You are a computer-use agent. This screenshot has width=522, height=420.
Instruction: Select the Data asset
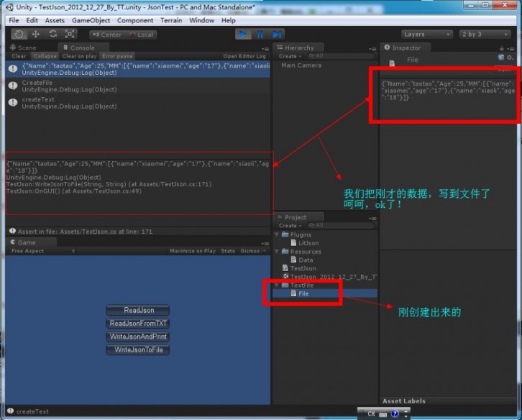(301, 260)
